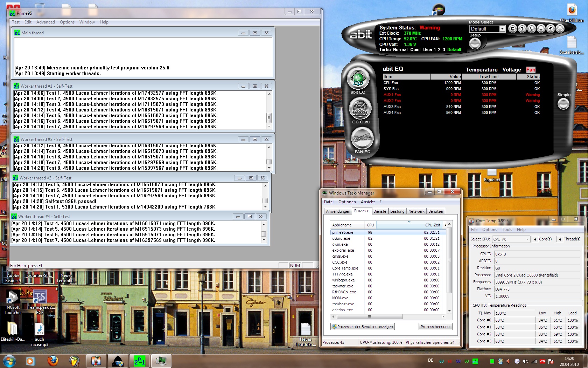Open Firefox from the taskbar
This screenshot has height=368, width=588.
(53, 361)
